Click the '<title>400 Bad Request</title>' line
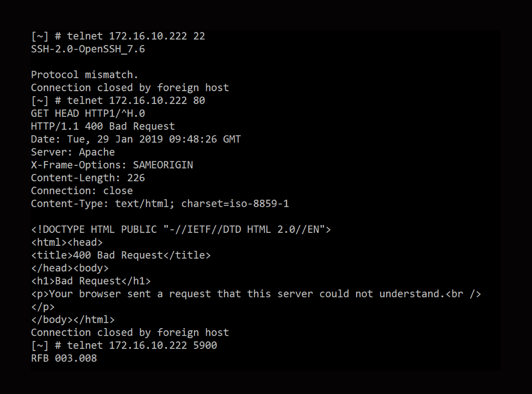 pyautogui.click(x=121, y=255)
